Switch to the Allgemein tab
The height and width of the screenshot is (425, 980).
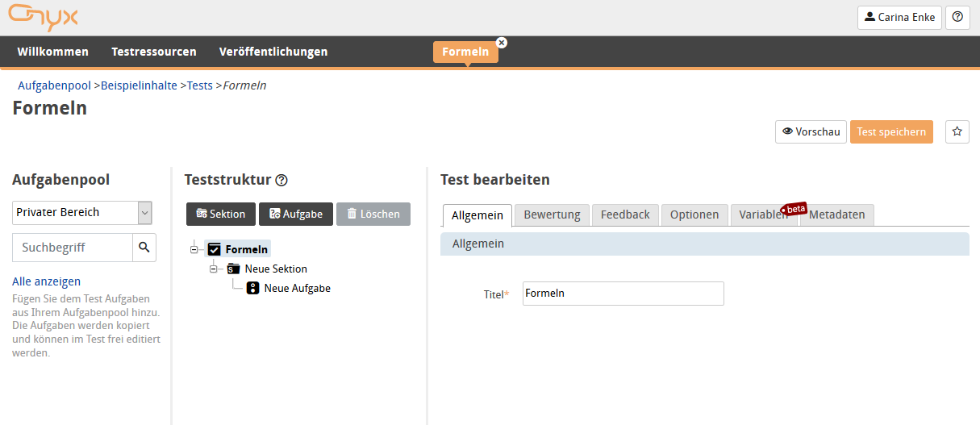pos(477,215)
